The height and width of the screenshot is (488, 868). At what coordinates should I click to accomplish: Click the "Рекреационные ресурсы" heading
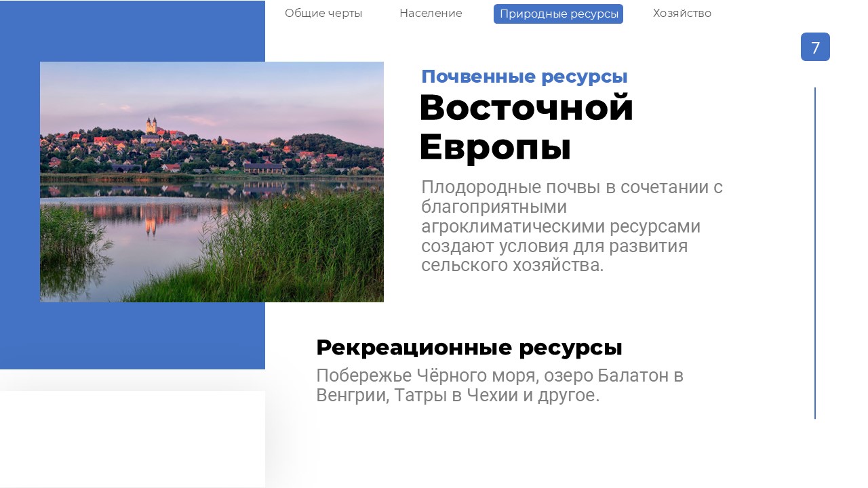tap(469, 348)
